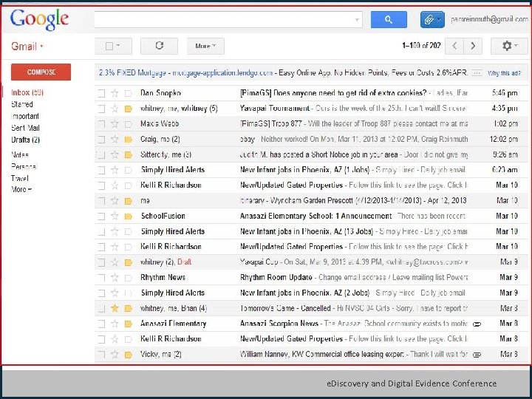Select the Dan Snopko email checkbox
Screen dimensions: 532x399
click(101, 93)
